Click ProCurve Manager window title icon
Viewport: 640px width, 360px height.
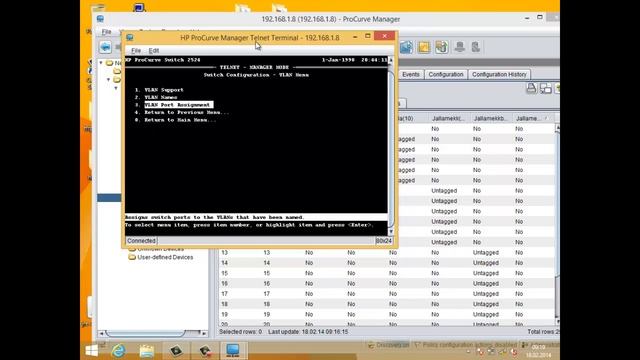(100, 19)
